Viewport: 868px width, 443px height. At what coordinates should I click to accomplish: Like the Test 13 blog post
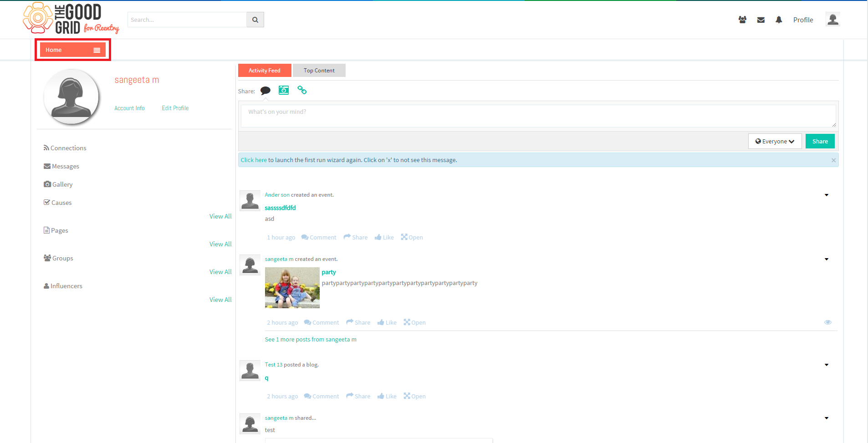pos(387,396)
